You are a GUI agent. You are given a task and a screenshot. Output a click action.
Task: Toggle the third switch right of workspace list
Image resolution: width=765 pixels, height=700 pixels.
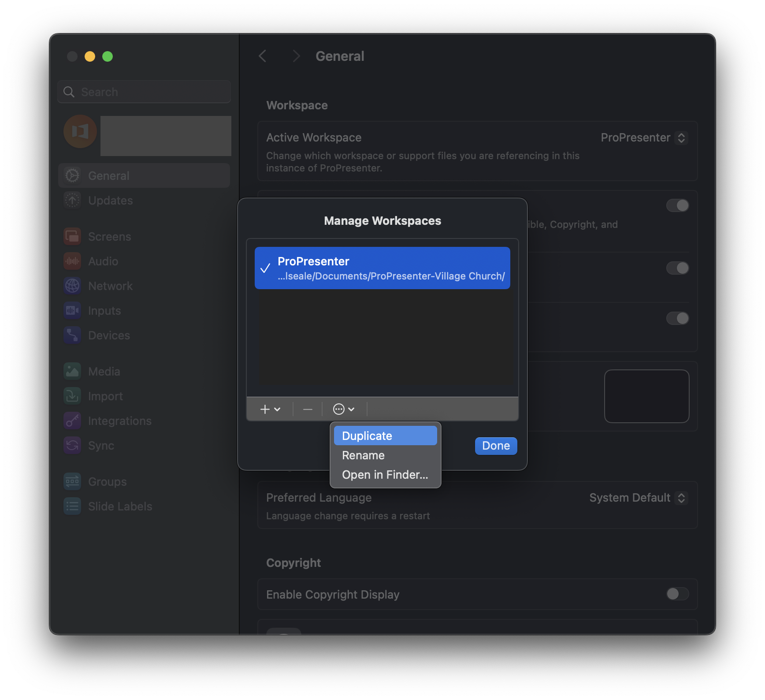pyautogui.click(x=677, y=318)
